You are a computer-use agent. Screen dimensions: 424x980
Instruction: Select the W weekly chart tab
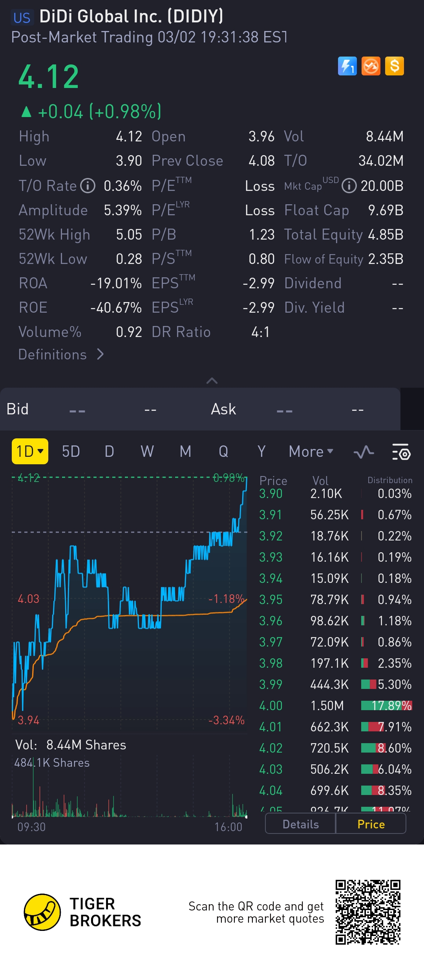click(147, 452)
